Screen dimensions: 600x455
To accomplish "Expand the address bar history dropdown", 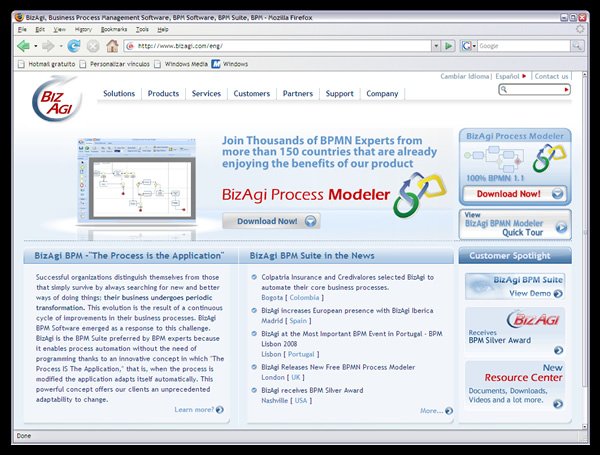I will 435,46.
